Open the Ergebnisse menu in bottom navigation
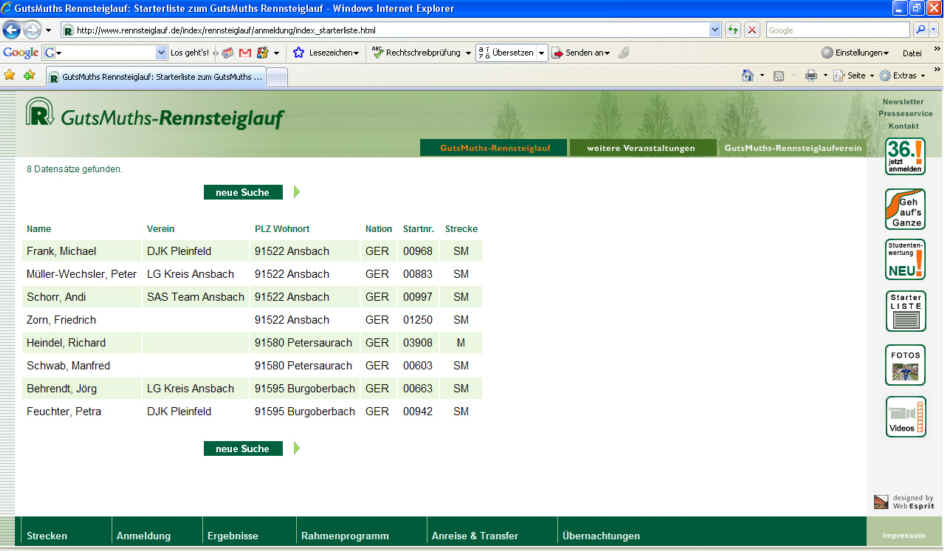 click(x=232, y=536)
